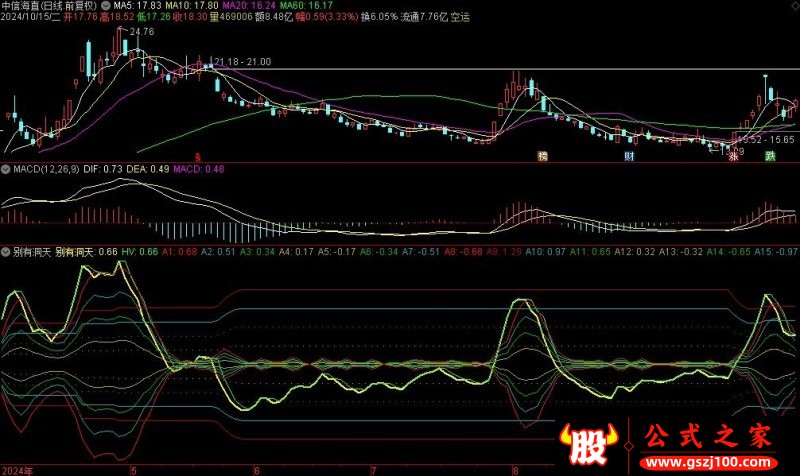The height and width of the screenshot is (476, 800).
Task: Click the 涨 marker under the chart
Action: 734,156
